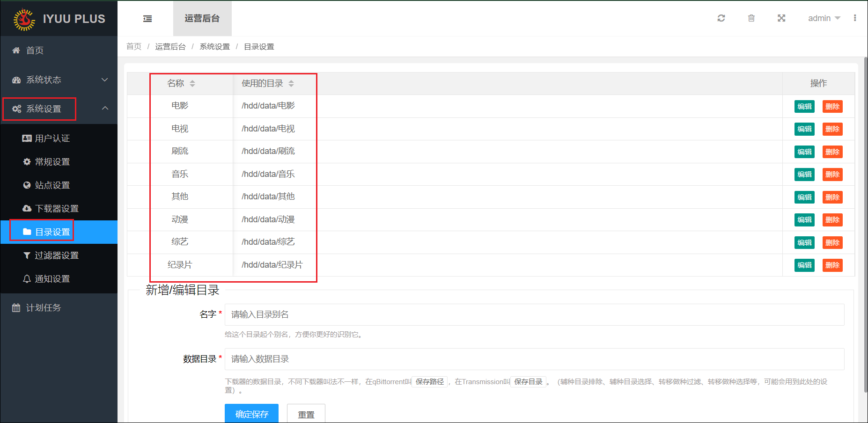Open the vertical three-dot more menu
Screen dimensions: 868x423
coord(855,18)
